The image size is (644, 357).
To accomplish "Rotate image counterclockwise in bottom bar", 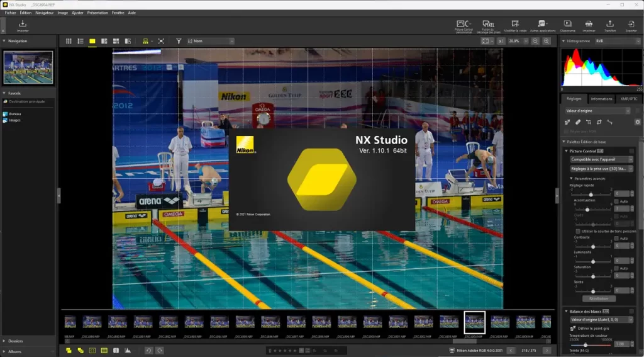I will [x=148, y=351].
